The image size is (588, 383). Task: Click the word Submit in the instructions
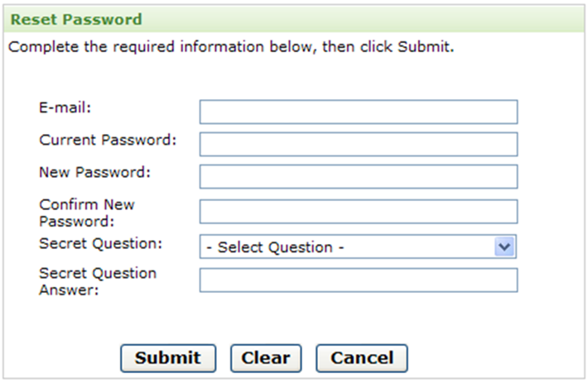point(424,47)
